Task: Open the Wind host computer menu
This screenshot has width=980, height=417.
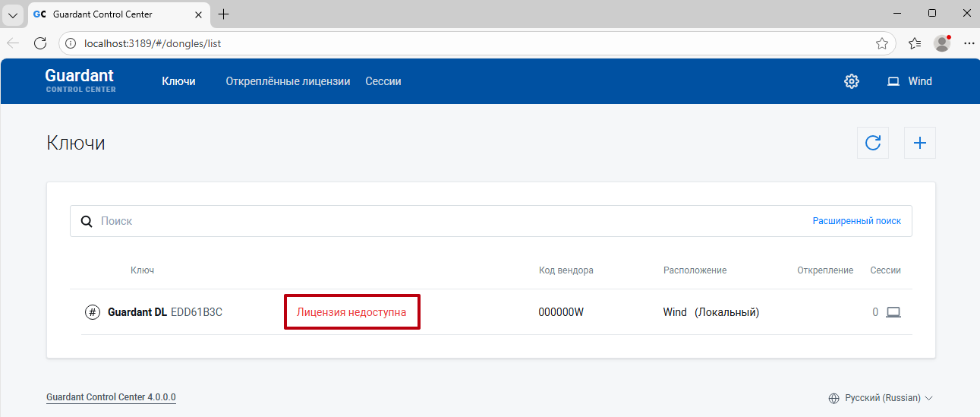Action: [909, 81]
